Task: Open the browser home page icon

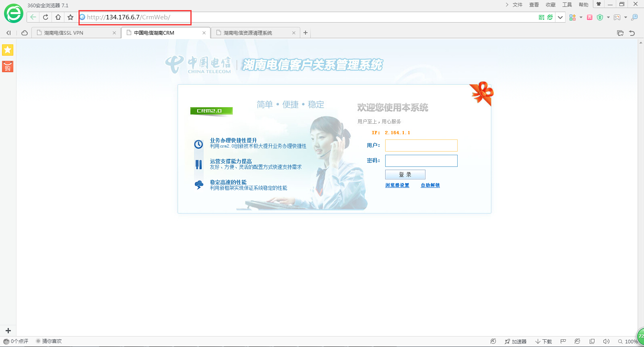Action: (58, 17)
